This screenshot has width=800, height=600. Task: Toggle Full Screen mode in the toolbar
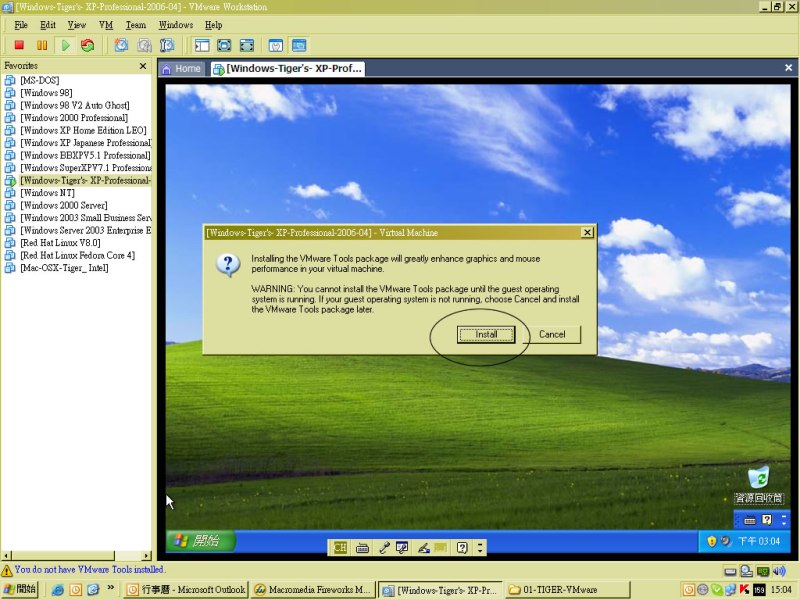tap(247, 45)
